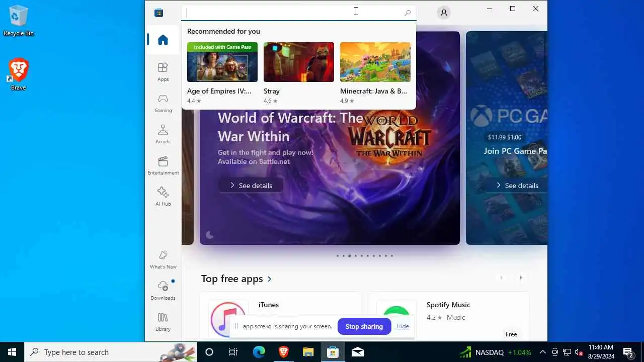Open the Apps section

point(163,72)
